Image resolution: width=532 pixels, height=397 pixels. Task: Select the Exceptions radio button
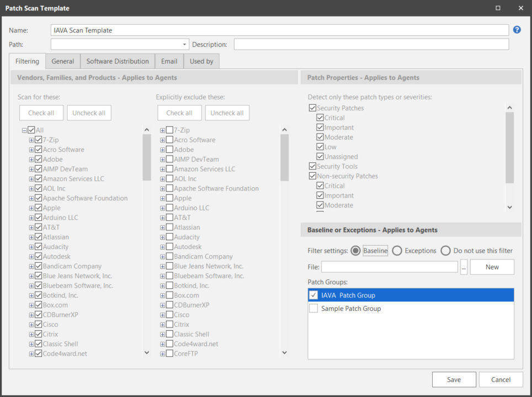(397, 251)
